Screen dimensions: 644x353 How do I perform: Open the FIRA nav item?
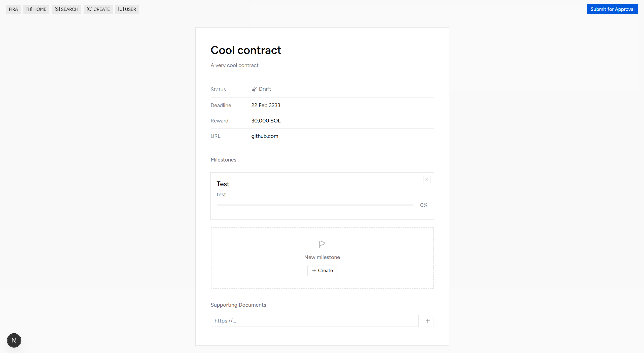13,9
